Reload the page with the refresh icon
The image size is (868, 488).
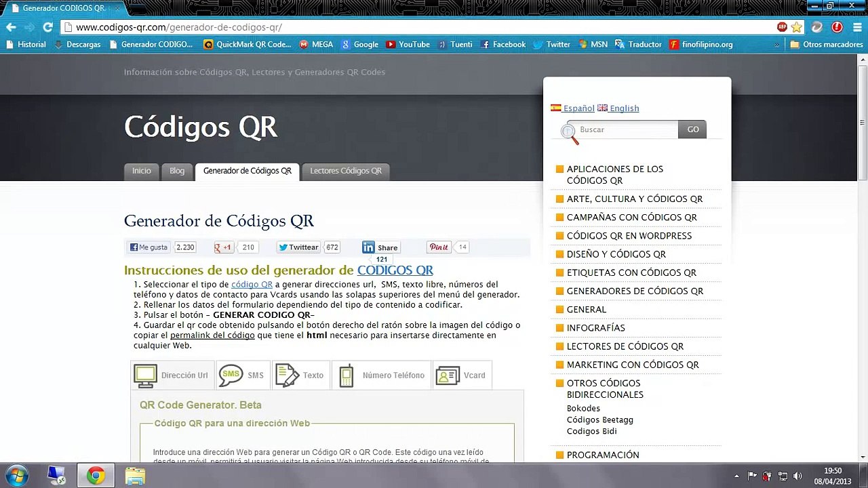[x=47, y=27]
